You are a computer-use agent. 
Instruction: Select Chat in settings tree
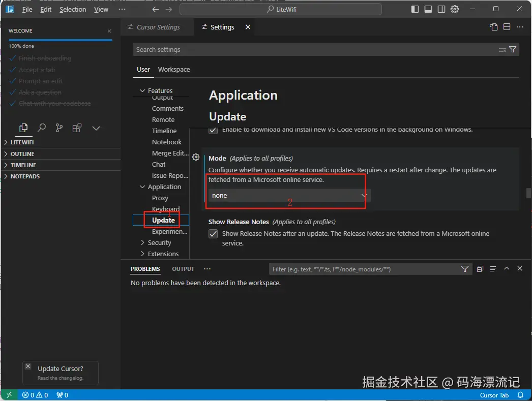[159, 164]
